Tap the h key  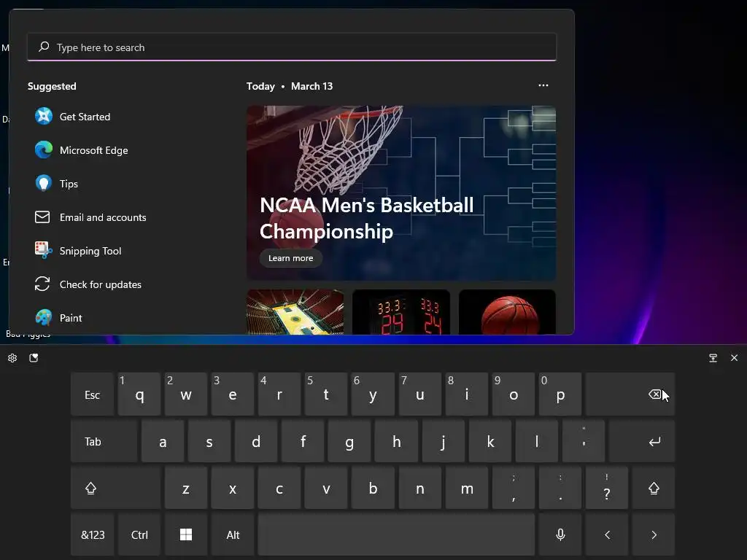point(396,441)
